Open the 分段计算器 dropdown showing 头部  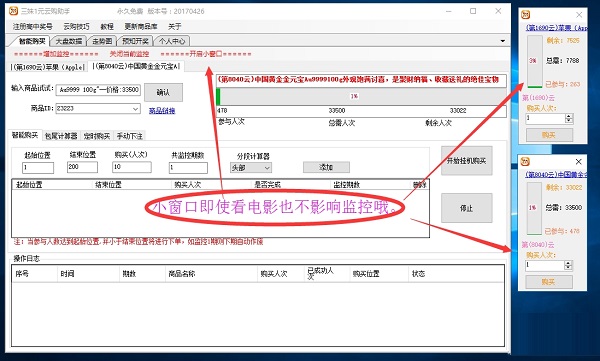[x=251, y=168]
